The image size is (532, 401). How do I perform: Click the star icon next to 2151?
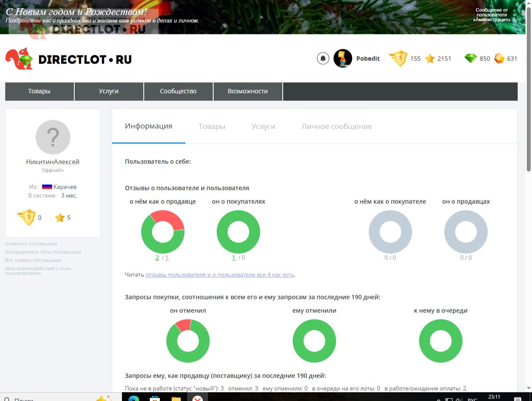click(430, 59)
